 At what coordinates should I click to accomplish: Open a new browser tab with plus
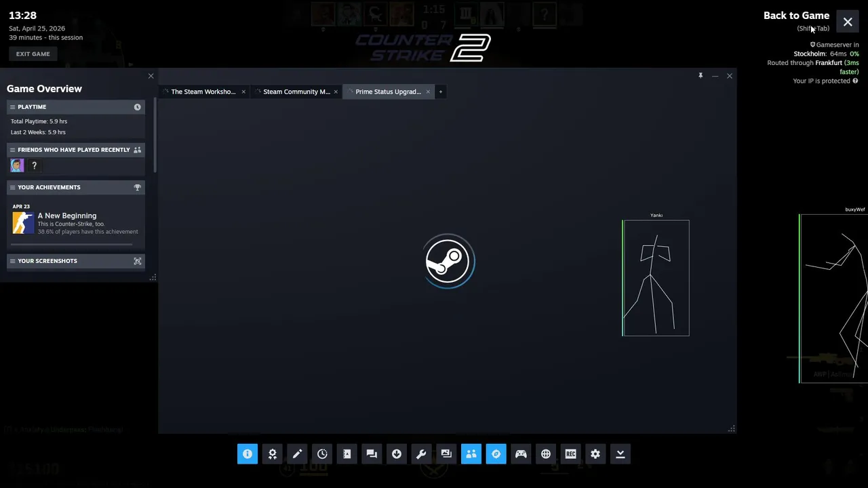pos(441,91)
